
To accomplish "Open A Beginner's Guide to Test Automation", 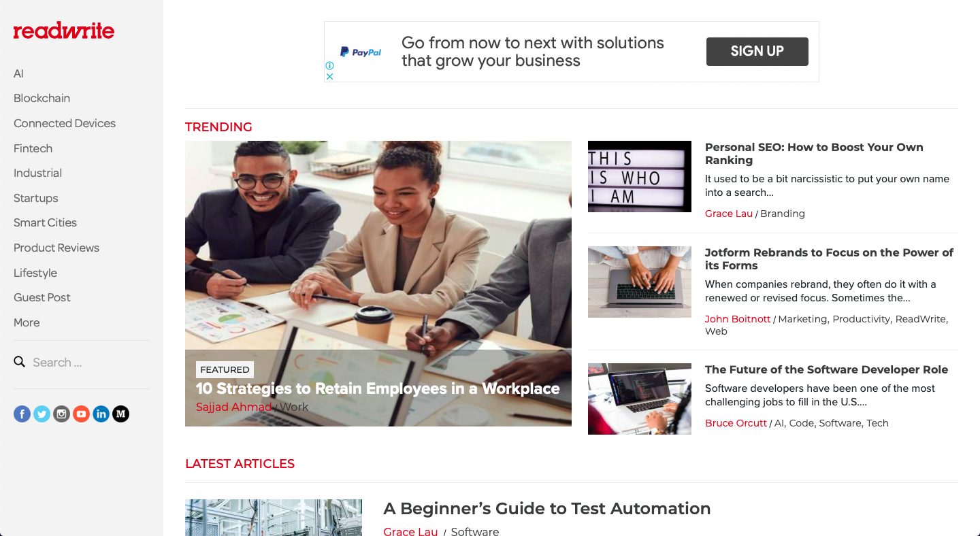I will (x=547, y=509).
